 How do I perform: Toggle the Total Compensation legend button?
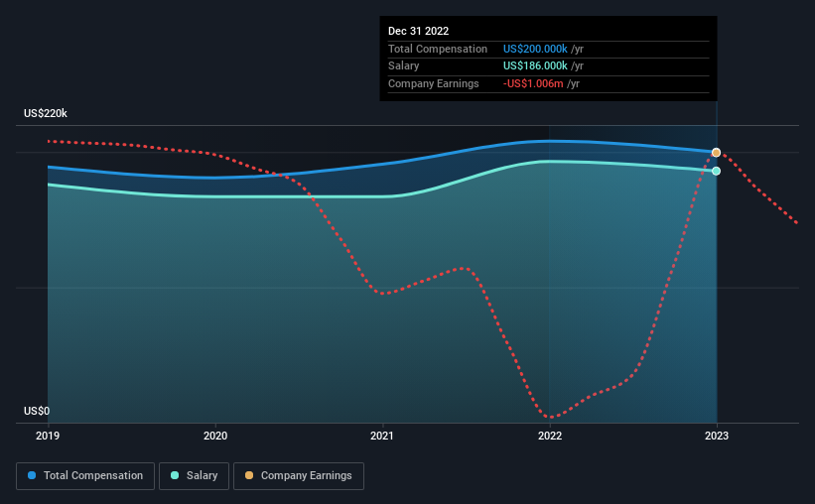[85, 476]
